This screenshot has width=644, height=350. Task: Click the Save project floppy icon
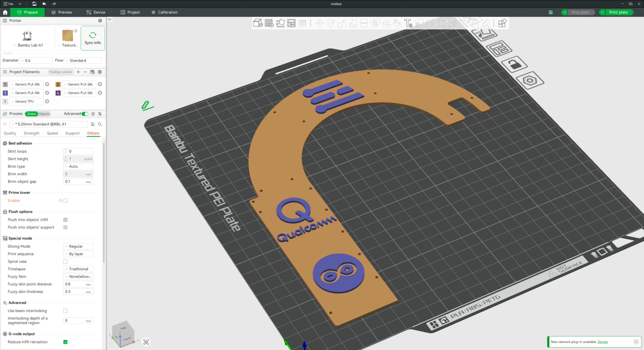coord(34,4)
